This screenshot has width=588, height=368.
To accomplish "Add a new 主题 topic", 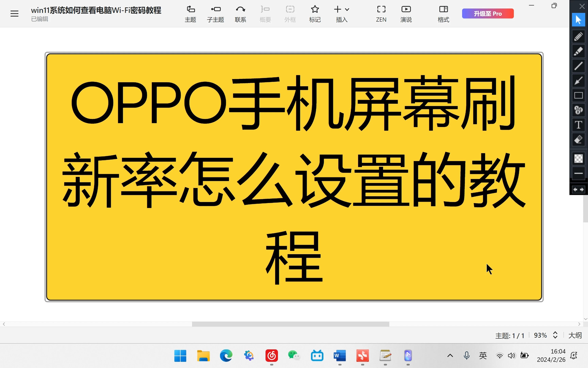I will (x=191, y=14).
